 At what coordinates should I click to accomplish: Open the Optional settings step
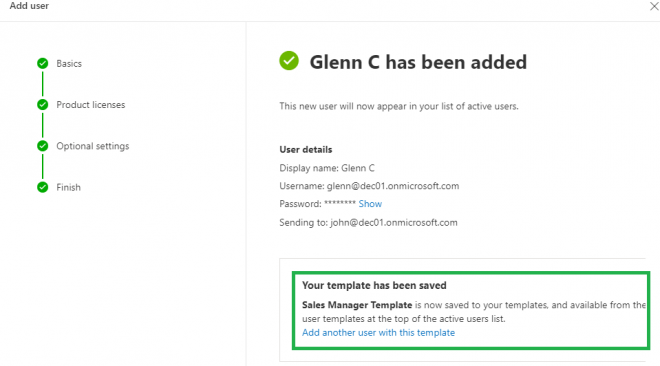(93, 146)
